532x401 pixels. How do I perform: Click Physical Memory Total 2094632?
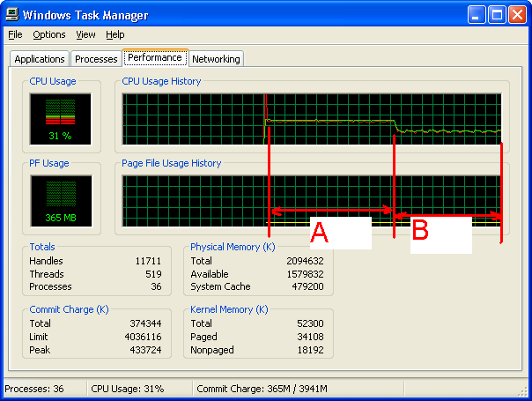click(x=305, y=261)
